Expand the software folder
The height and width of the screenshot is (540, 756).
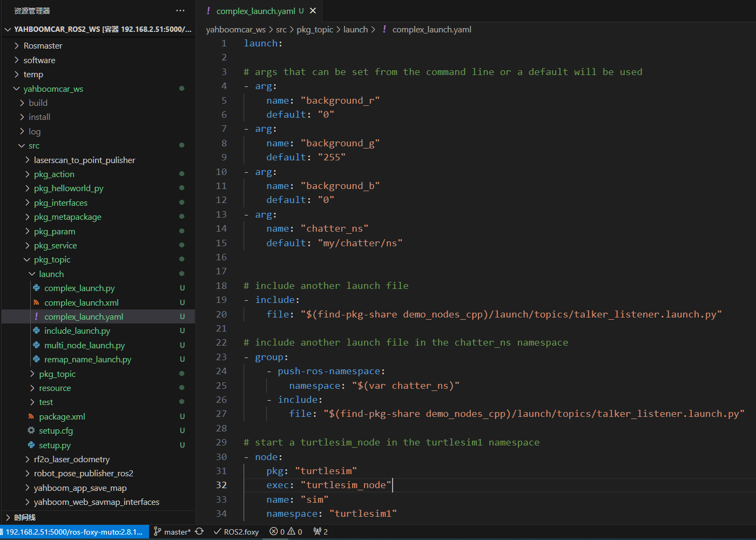(17, 60)
